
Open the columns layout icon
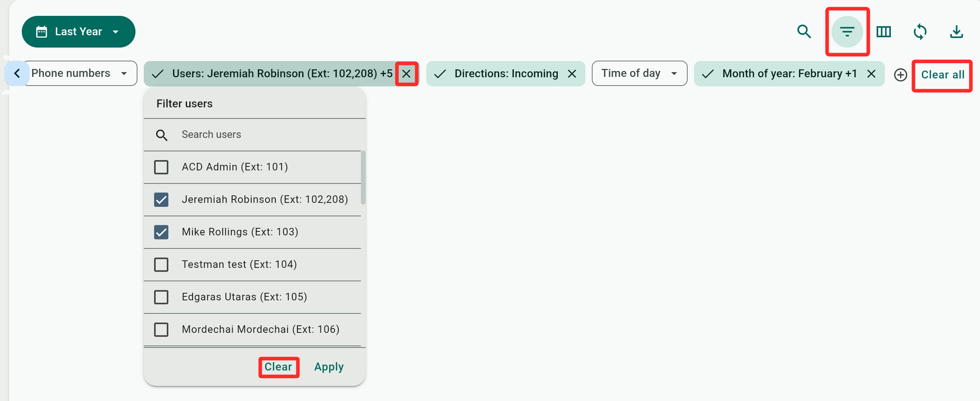pyautogui.click(x=884, y=32)
